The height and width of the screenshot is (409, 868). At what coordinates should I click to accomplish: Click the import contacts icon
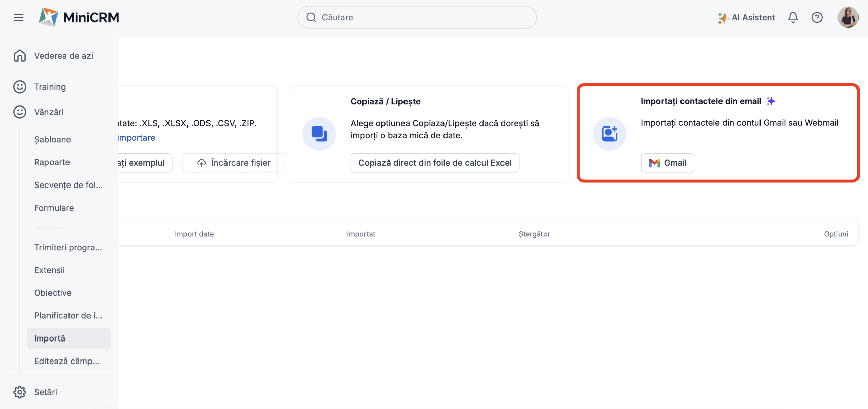pyautogui.click(x=609, y=134)
